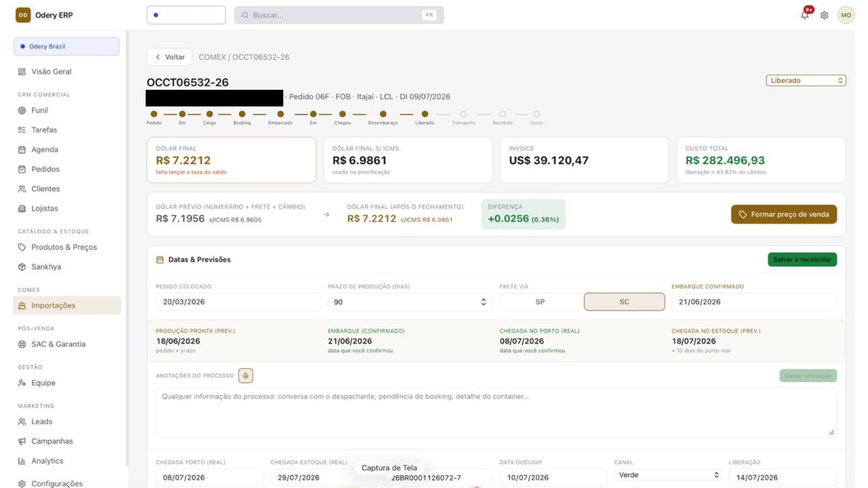868x488 pixels.
Task: Click the Equipe team icon
Action: click(22, 383)
